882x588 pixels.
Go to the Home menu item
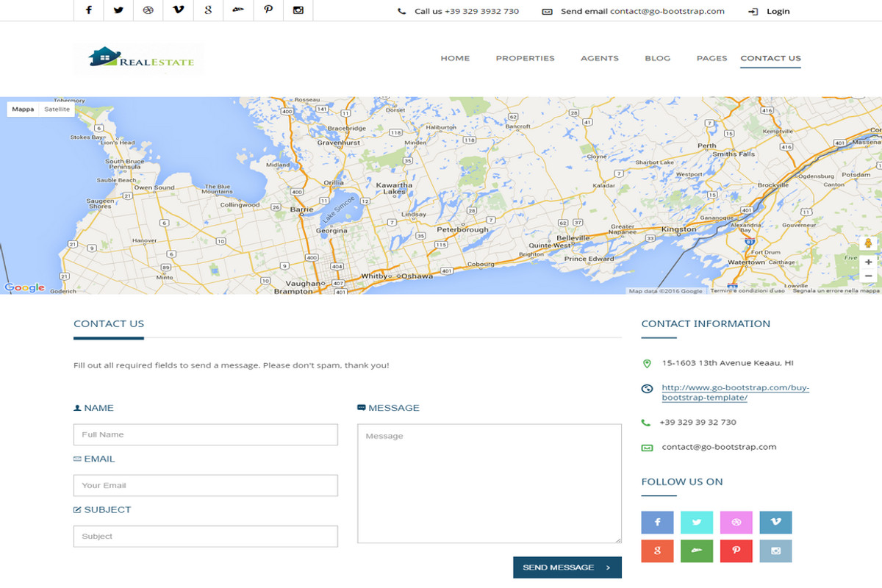click(455, 58)
